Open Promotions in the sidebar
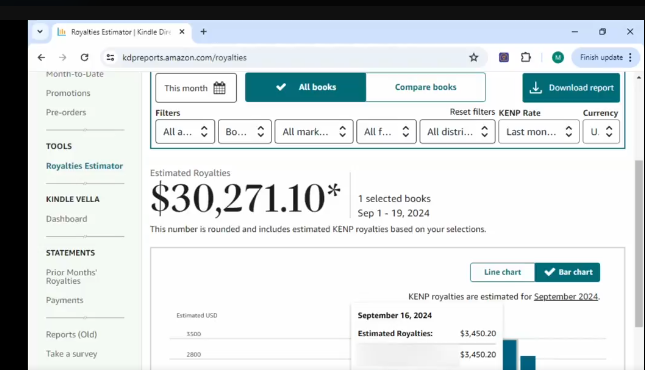Screen dimensions: 645x370 (x=68, y=93)
